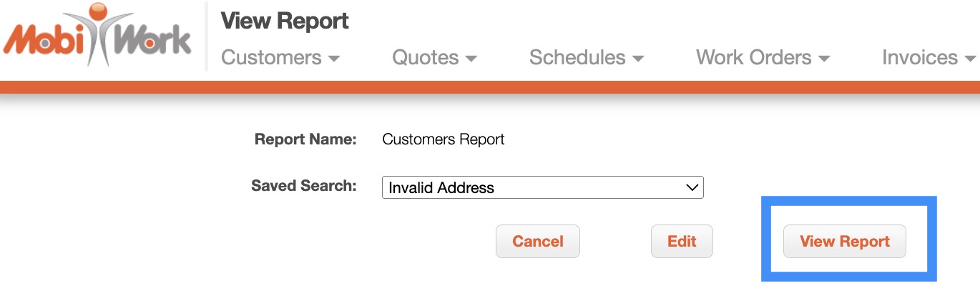The width and height of the screenshot is (980, 306).
Task: Click the Customers Report name text
Action: click(x=444, y=139)
